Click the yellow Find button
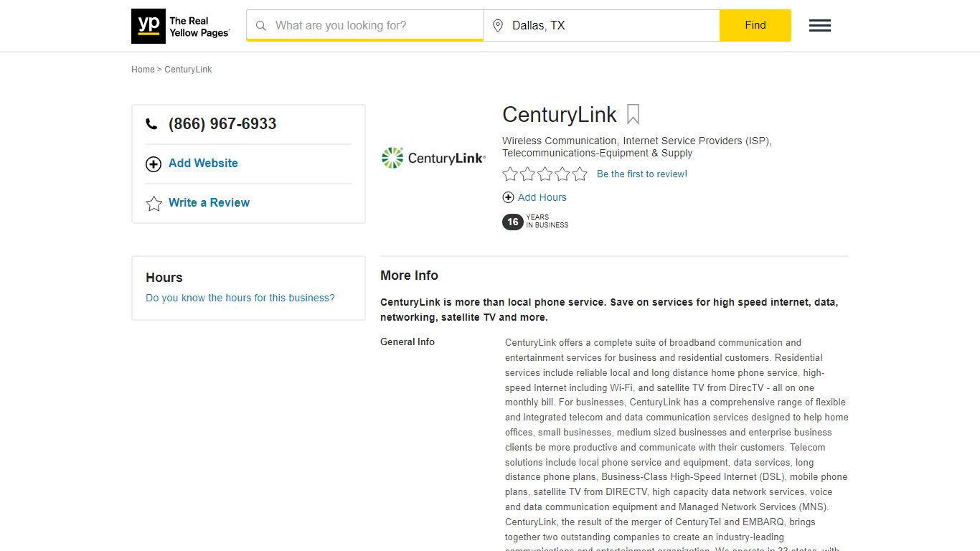The height and width of the screenshot is (551, 980). point(755,25)
